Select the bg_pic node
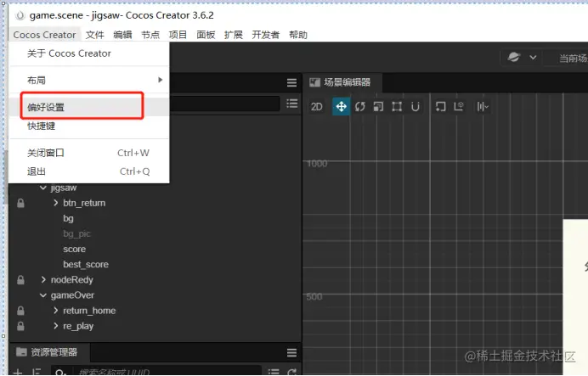Viewport: 588px width, 376px height. click(x=76, y=233)
